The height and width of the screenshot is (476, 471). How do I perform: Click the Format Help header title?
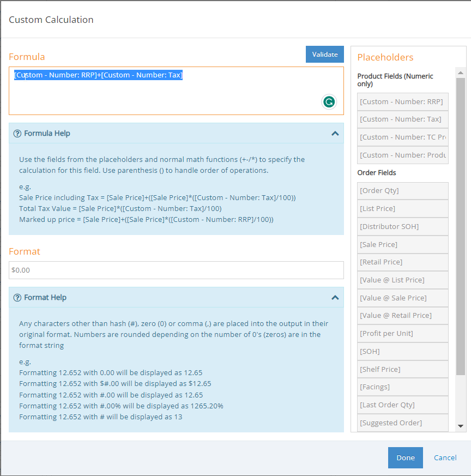[45, 298]
